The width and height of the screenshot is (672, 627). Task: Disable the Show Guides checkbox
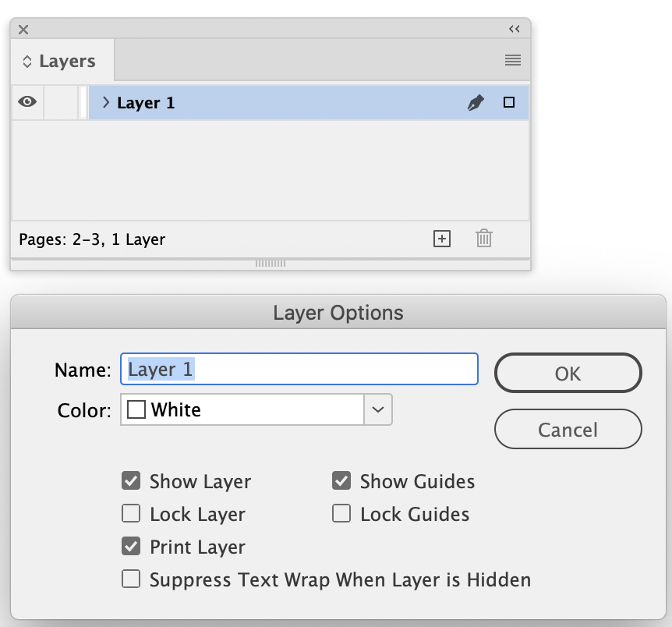pos(341,481)
